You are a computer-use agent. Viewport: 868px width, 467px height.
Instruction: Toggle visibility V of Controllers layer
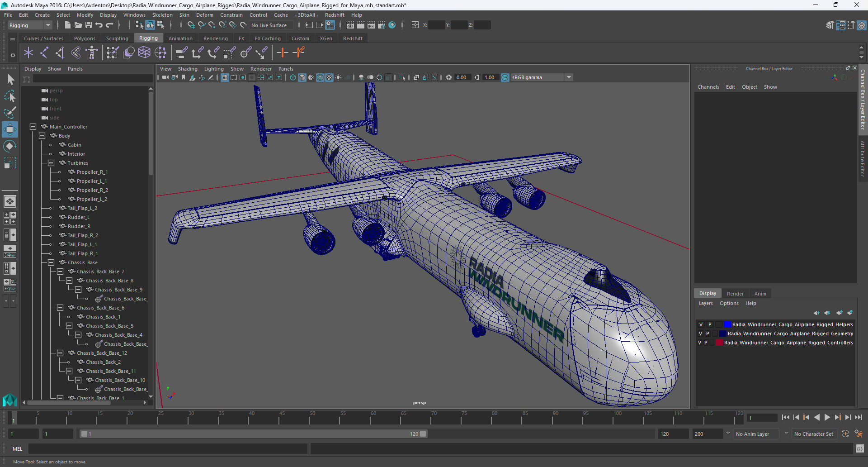coord(699,343)
